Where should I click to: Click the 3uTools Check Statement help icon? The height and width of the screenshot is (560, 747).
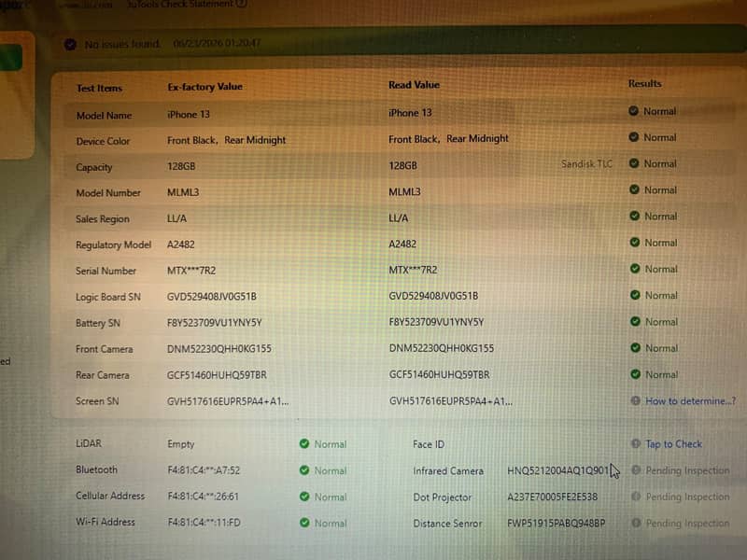(x=242, y=4)
